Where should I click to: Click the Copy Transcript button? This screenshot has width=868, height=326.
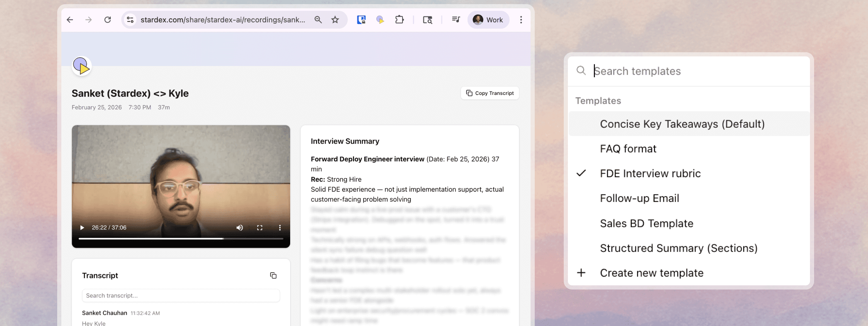(490, 93)
